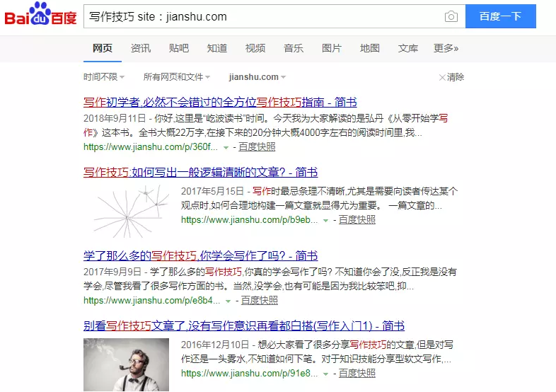
Task: Open 百度快照 for the p/360f result
Action: pos(257,147)
